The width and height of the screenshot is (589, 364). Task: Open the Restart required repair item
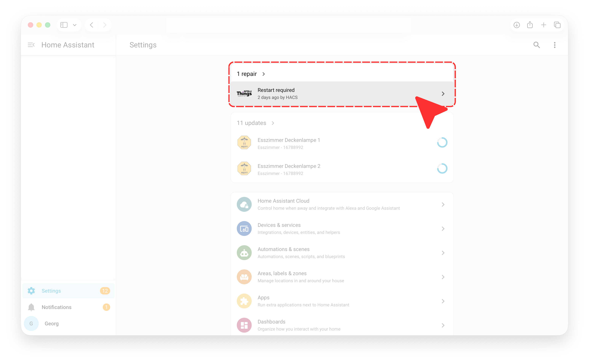coord(342,94)
